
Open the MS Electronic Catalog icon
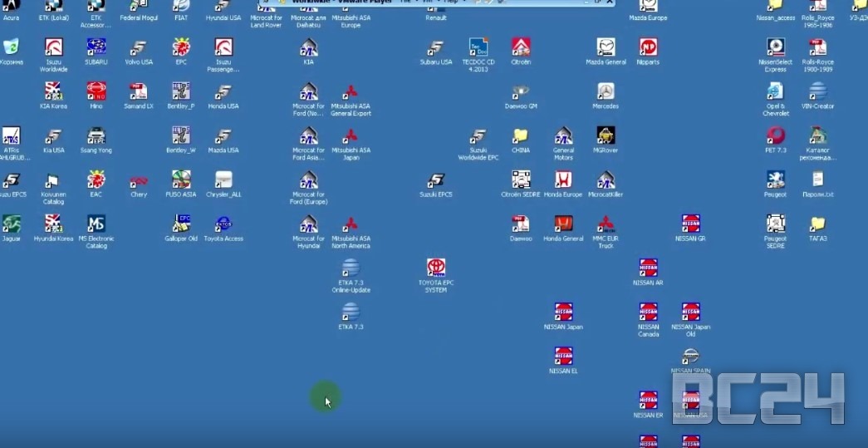point(96,224)
